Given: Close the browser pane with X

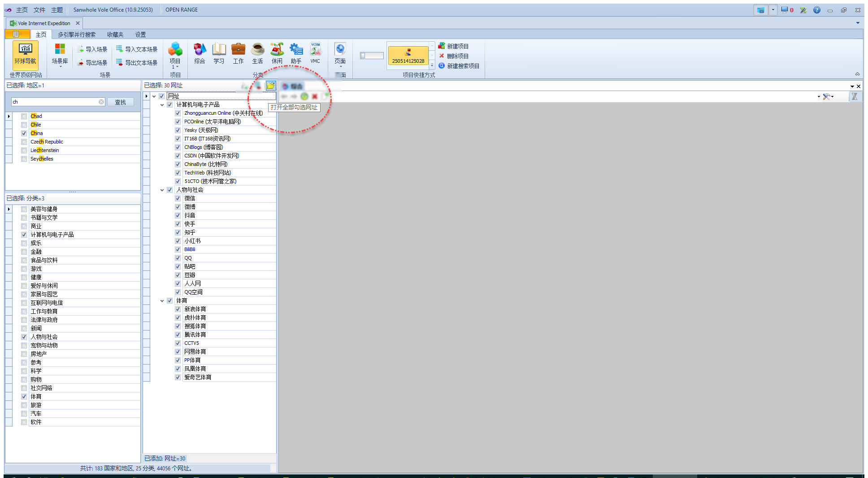Looking at the screenshot, I should point(859,86).
